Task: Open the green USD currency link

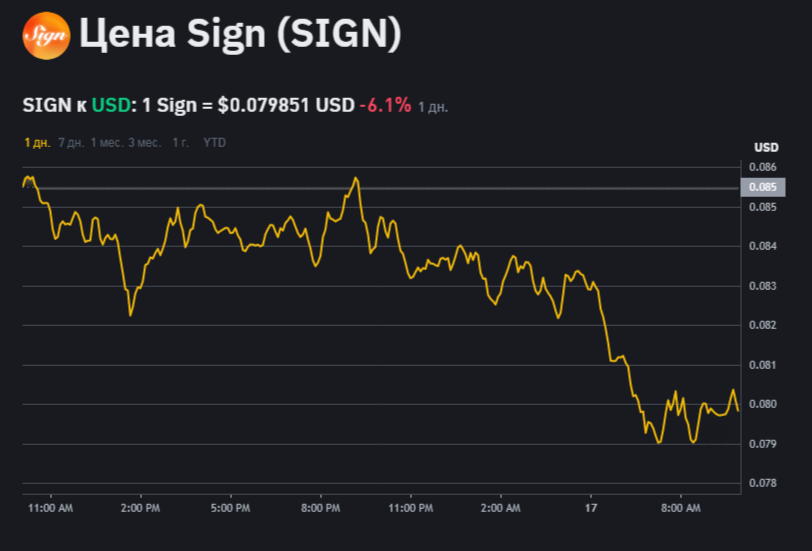Action: click(110, 105)
